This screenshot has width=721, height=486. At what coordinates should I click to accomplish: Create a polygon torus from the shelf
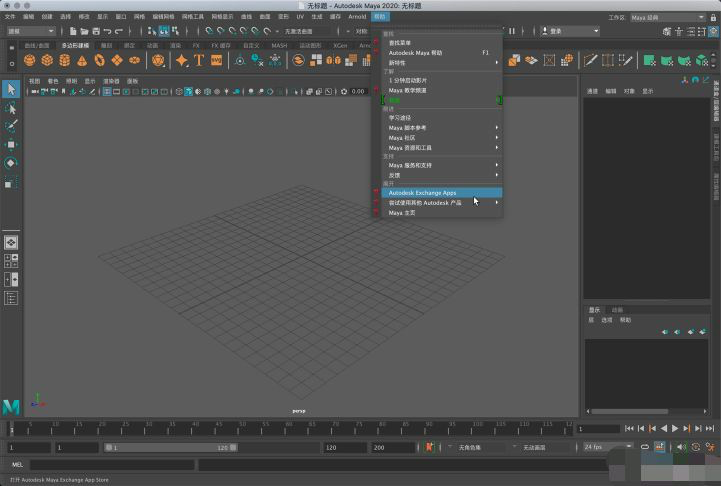(99, 60)
